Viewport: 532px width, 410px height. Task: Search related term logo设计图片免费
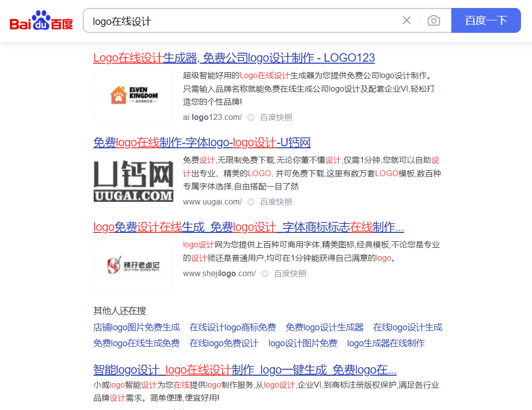[303, 343]
